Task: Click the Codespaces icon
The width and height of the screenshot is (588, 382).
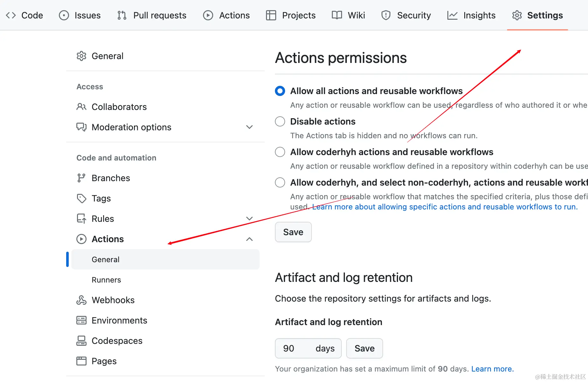Action: click(81, 341)
